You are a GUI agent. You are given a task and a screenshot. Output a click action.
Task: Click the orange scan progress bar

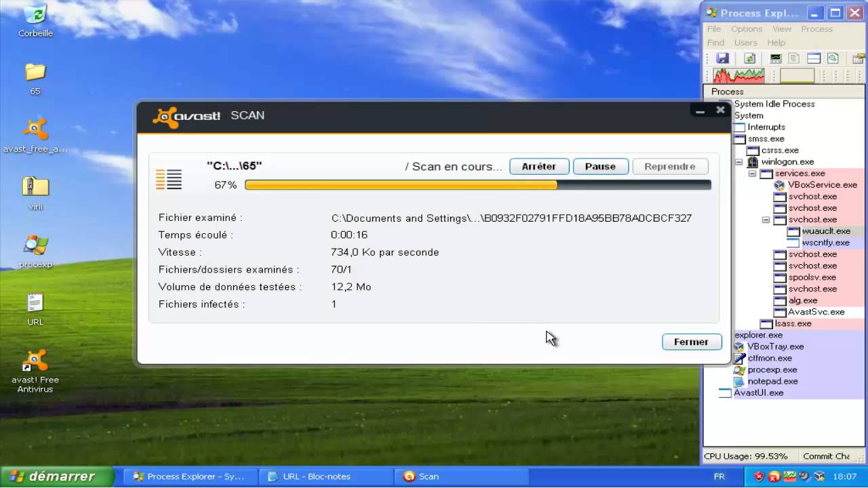tap(478, 185)
